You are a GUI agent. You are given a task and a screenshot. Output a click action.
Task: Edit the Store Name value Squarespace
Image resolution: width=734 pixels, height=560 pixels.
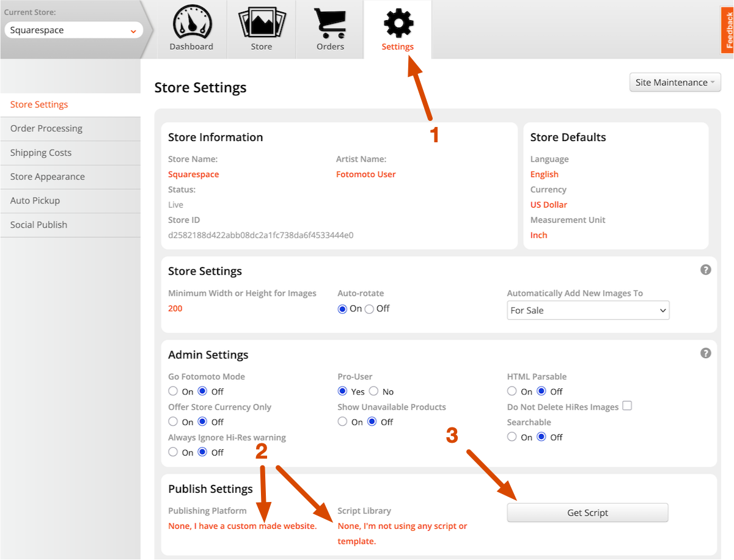193,174
